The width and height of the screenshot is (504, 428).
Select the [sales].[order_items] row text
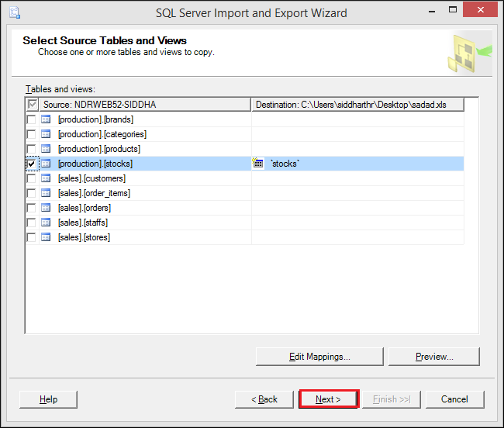pyautogui.click(x=94, y=193)
